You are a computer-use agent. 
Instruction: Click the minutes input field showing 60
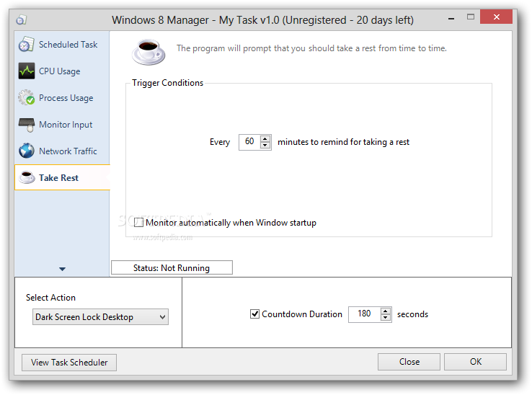click(249, 142)
